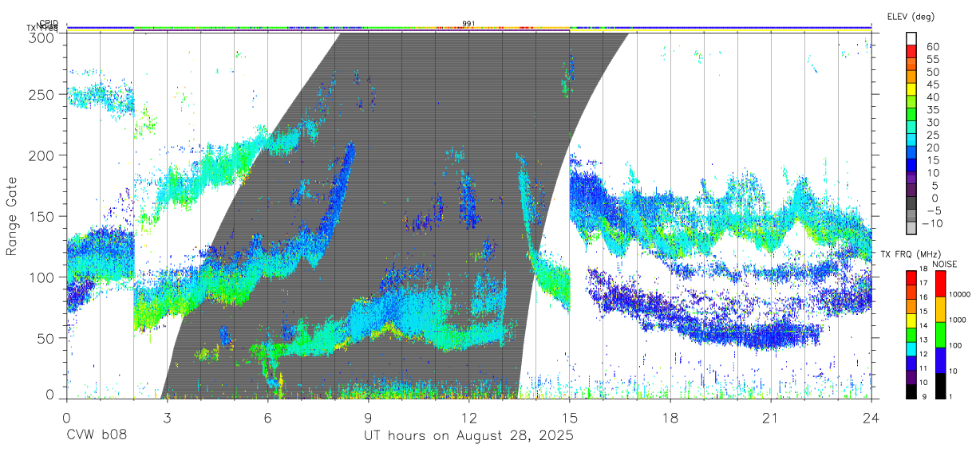The image size is (980, 452).
Task: Click the "6" tick on UT hours axis
Action: click(x=267, y=417)
